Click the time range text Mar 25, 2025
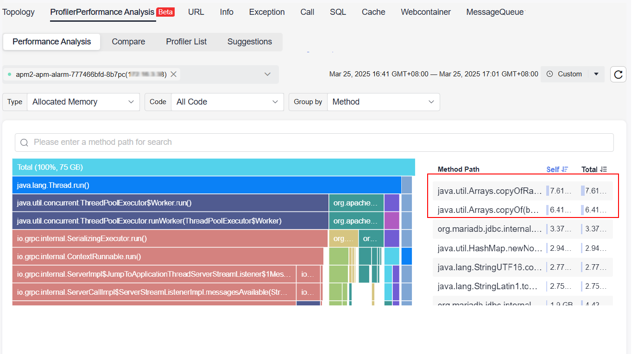Image resolution: width=644 pixels, height=354 pixels. pos(434,74)
